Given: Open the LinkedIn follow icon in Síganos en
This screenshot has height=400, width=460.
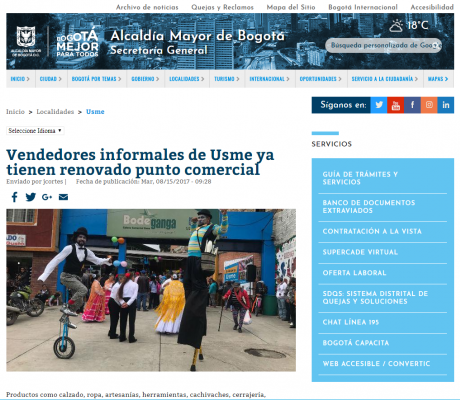Looking at the screenshot, I should [446, 105].
